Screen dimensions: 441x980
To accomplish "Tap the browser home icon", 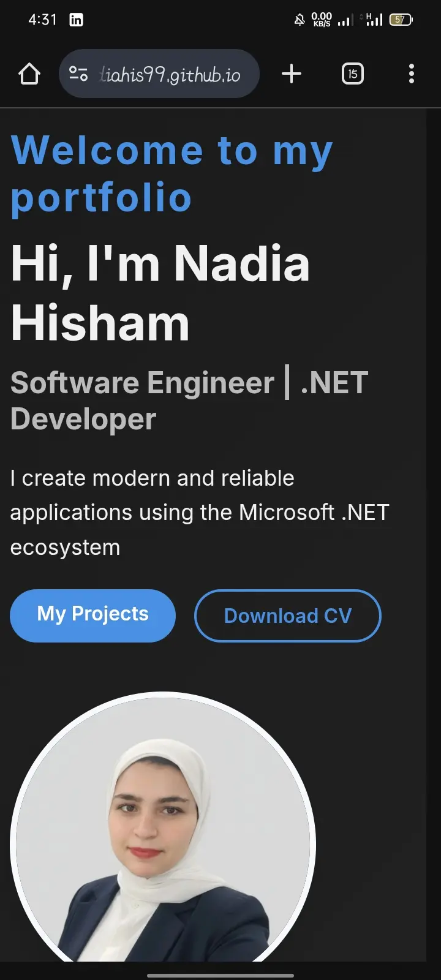I will (x=29, y=74).
